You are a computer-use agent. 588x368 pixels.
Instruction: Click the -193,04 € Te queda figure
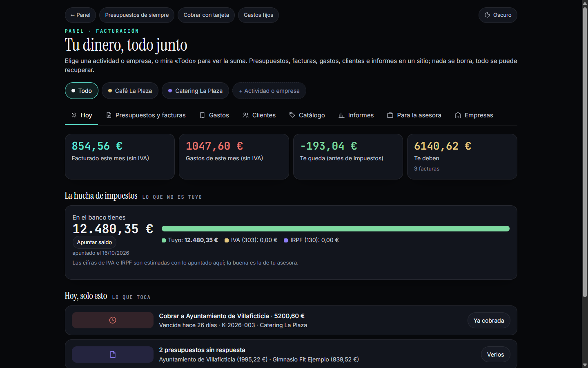click(329, 146)
